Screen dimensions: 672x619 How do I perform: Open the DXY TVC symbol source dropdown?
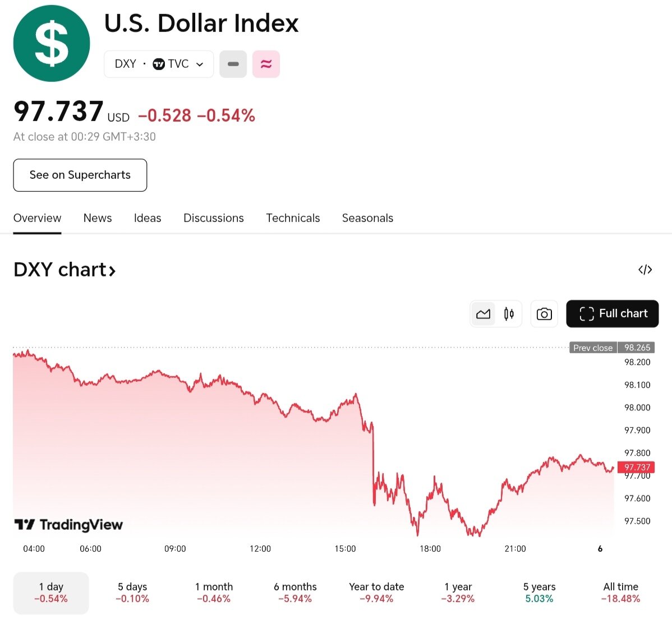click(159, 64)
